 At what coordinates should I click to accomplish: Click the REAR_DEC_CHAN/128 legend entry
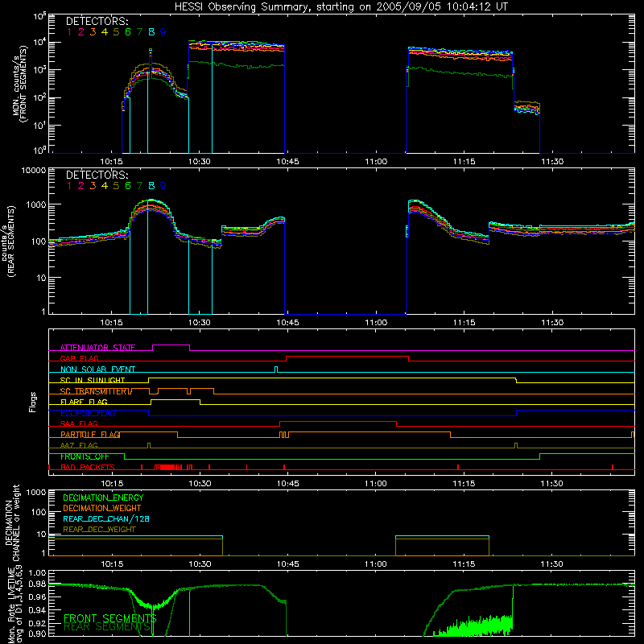[x=106, y=518]
